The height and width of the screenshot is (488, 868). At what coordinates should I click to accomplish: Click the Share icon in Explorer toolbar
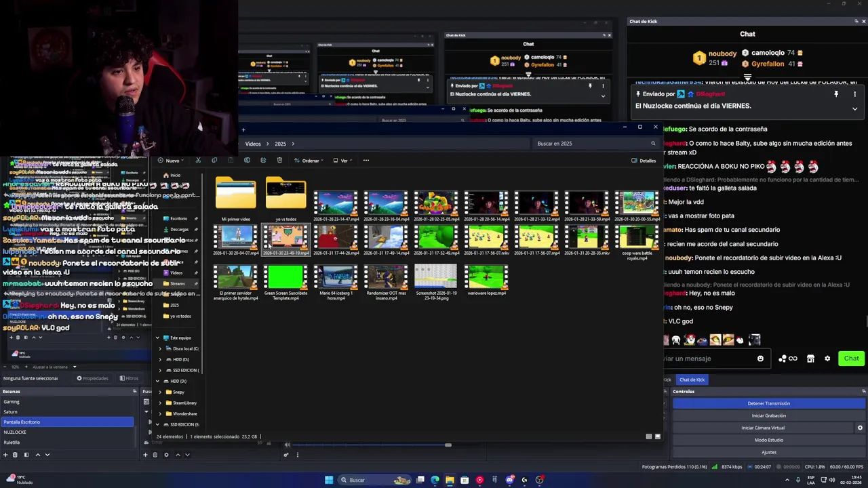(x=263, y=161)
